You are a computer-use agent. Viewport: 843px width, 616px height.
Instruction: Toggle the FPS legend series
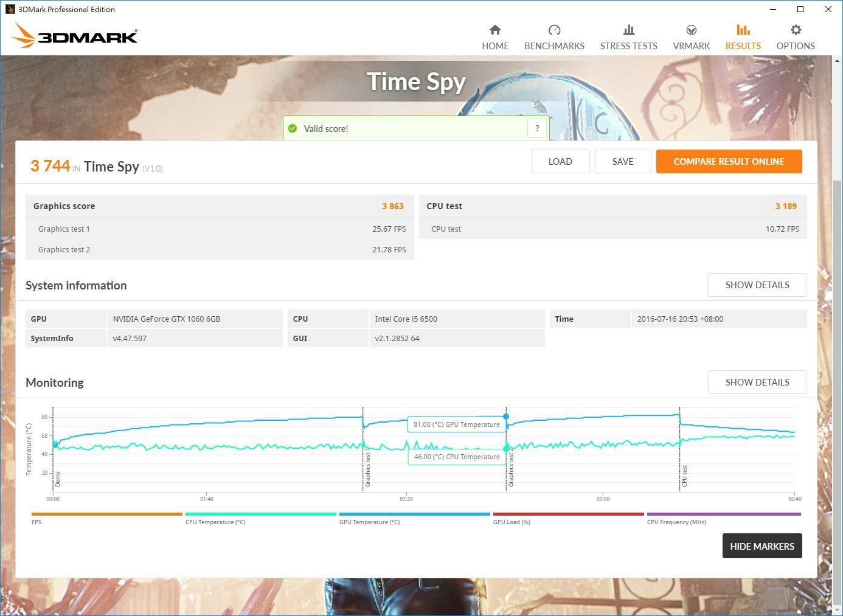[x=106, y=519]
